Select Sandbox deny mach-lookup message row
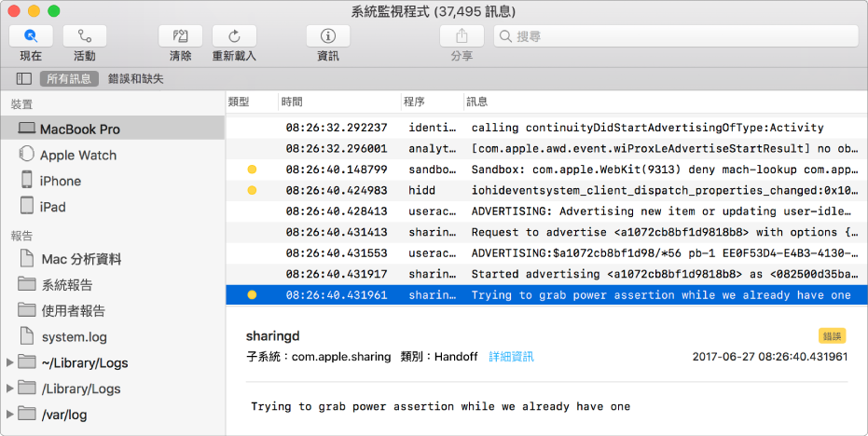The width and height of the screenshot is (868, 436). (546, 170)
